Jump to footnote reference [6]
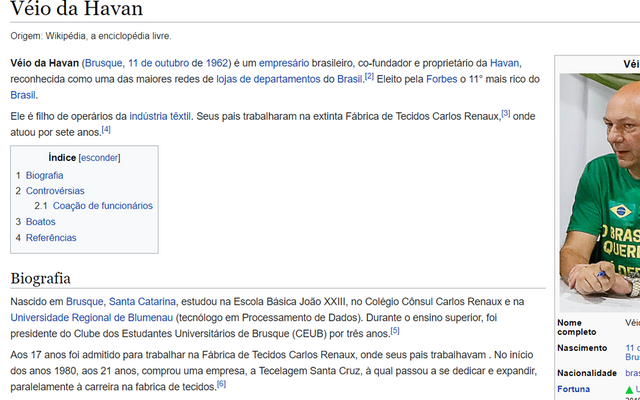The height and width of the screenshot is (400, 640). [221, 384]
